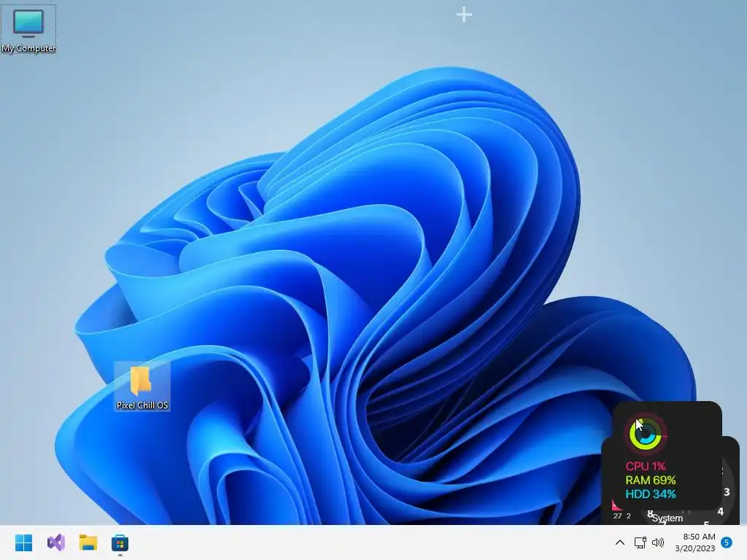Image resolution: width=747 pixels, height=560 pixels.
Task: Click the System label on widget
Action: click(667, 518)
